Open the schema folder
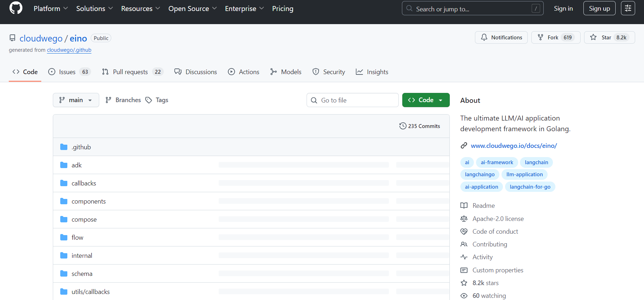Image resolution: width=644 pixels, height=300 pixels. pos(82,274)
